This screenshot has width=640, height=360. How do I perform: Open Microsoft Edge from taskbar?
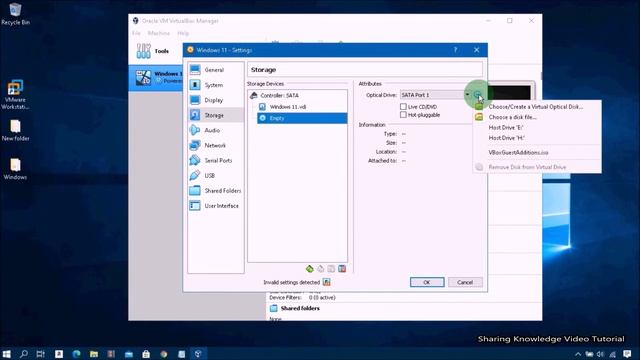(76, 354)
